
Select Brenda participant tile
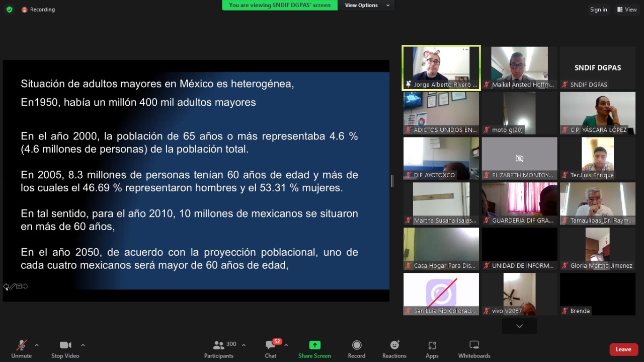pos(598,294)
